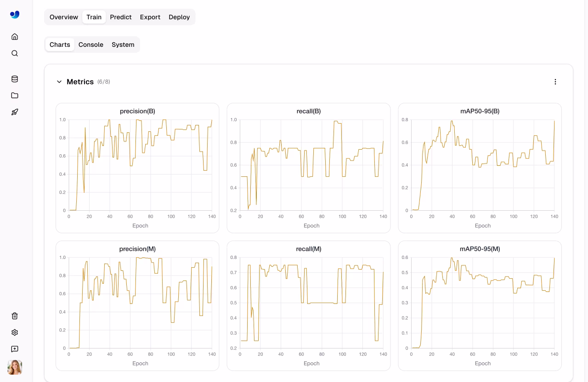Switch to the Predict tab
Screen dimensions: 588x382
pos(121,17)
